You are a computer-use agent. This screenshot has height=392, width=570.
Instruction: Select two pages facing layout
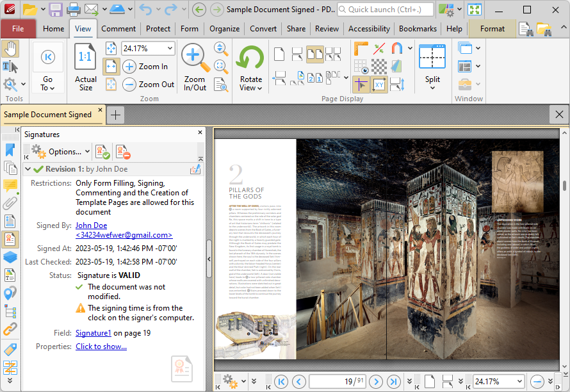coord(315,54)
